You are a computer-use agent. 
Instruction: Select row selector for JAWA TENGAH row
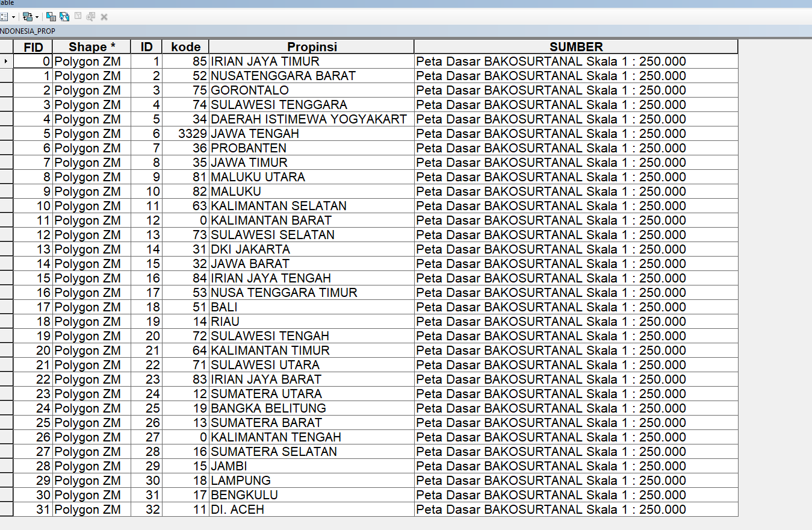coord(7,134)
